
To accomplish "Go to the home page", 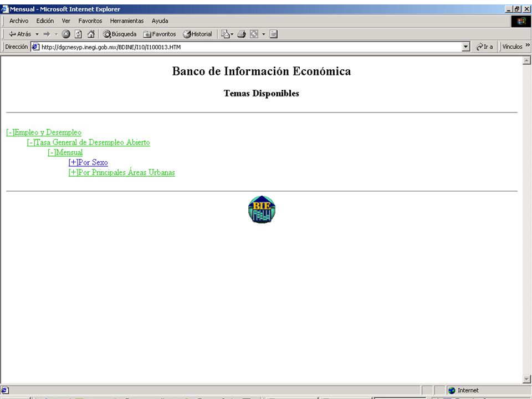I will pyautogui.click(x=91, y=34).
